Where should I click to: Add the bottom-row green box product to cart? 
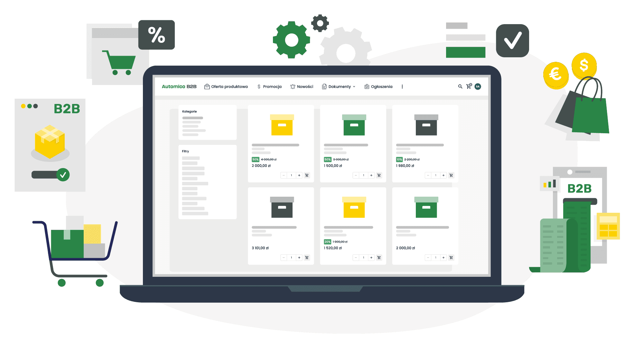[x=451, y=257]
